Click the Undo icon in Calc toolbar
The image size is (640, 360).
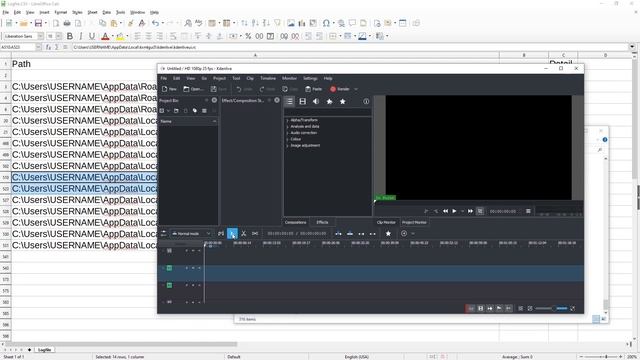155,23
